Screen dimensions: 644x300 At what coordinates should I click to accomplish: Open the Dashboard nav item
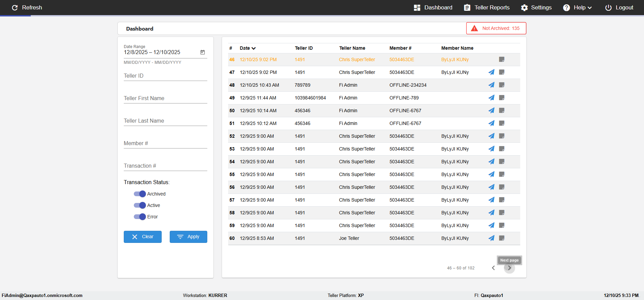tap(433, 8)
